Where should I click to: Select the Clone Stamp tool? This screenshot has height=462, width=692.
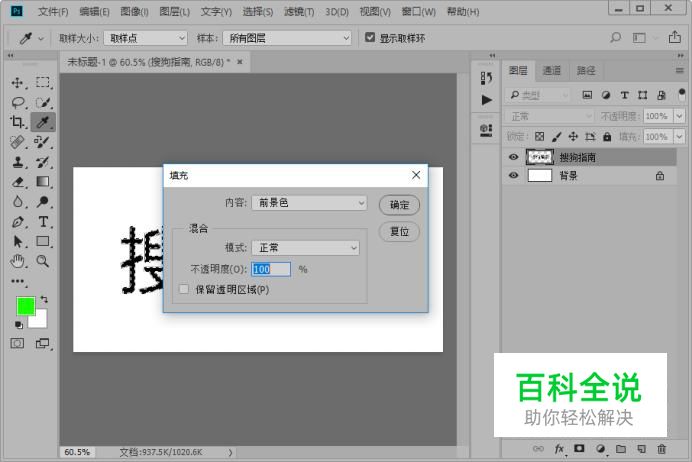tap(18, 162)
